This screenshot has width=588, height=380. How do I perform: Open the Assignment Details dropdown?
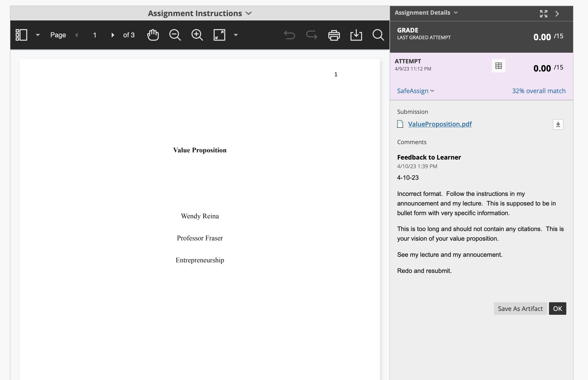[x=426, y=13]
